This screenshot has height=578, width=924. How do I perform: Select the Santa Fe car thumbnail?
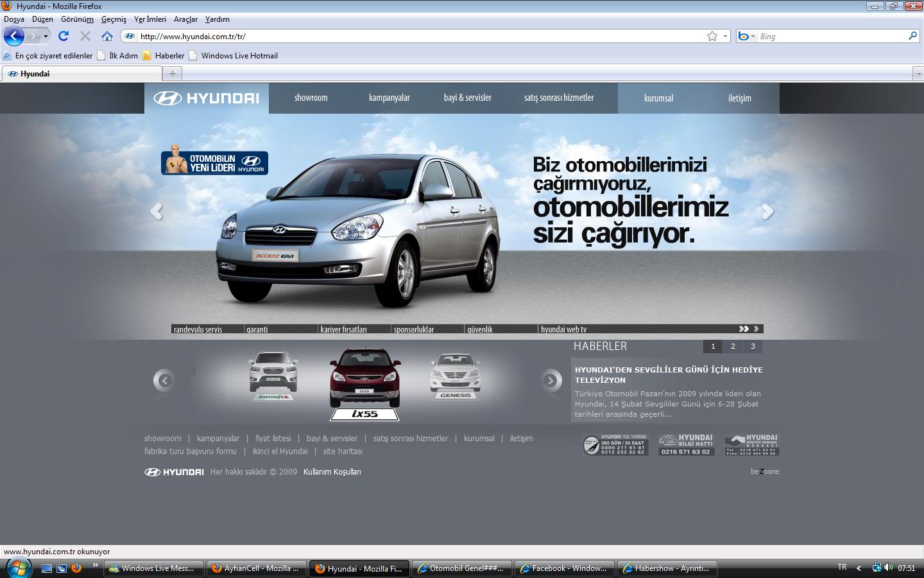pos(273,376)
